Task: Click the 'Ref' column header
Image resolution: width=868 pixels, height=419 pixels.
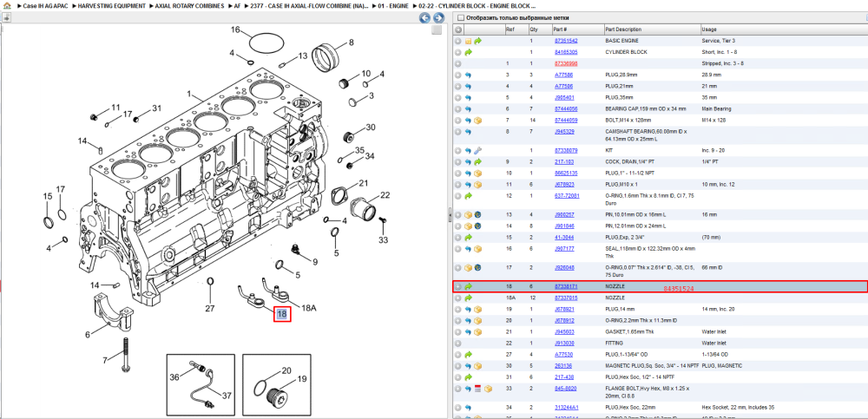Action: click(510, 29)
